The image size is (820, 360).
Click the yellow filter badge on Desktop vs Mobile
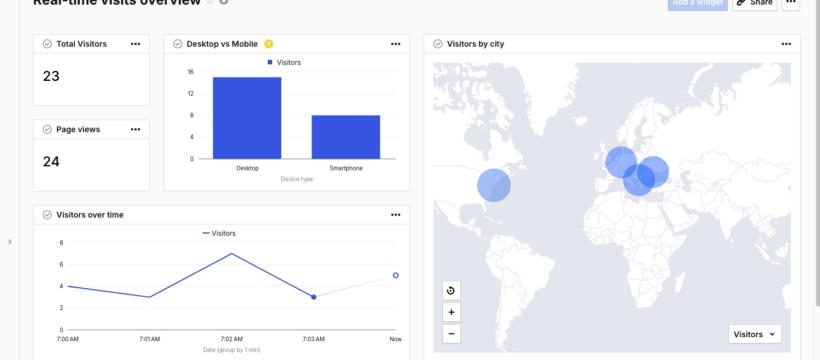coord(269,44)
